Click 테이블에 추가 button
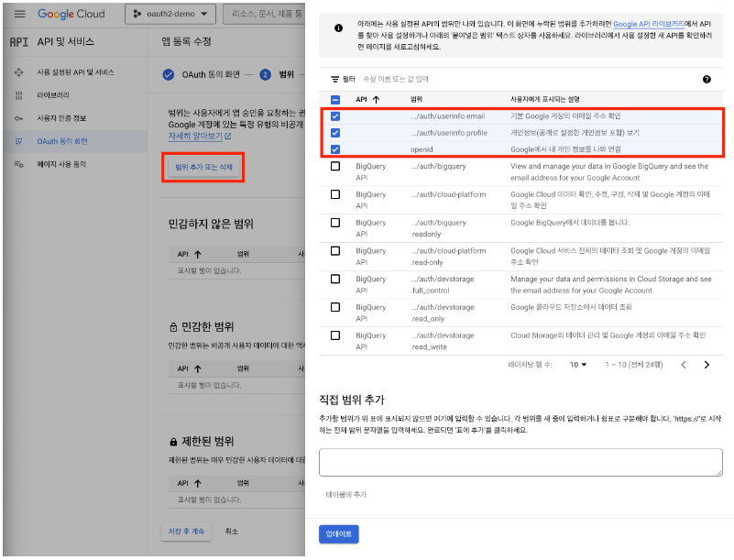734x560 pixels. (346, 495)
